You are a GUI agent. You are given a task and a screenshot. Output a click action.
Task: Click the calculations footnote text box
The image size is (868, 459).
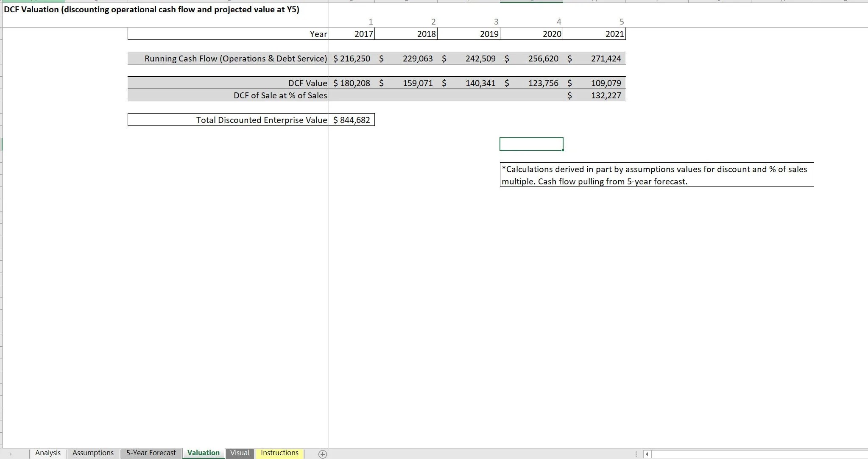click(x=656, y=175)
